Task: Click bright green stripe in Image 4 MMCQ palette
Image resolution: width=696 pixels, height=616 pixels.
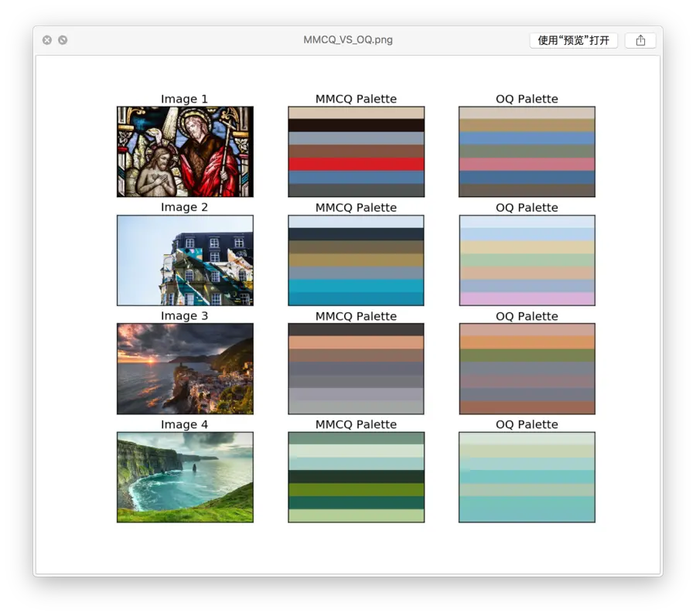Action: click(356, 489)
